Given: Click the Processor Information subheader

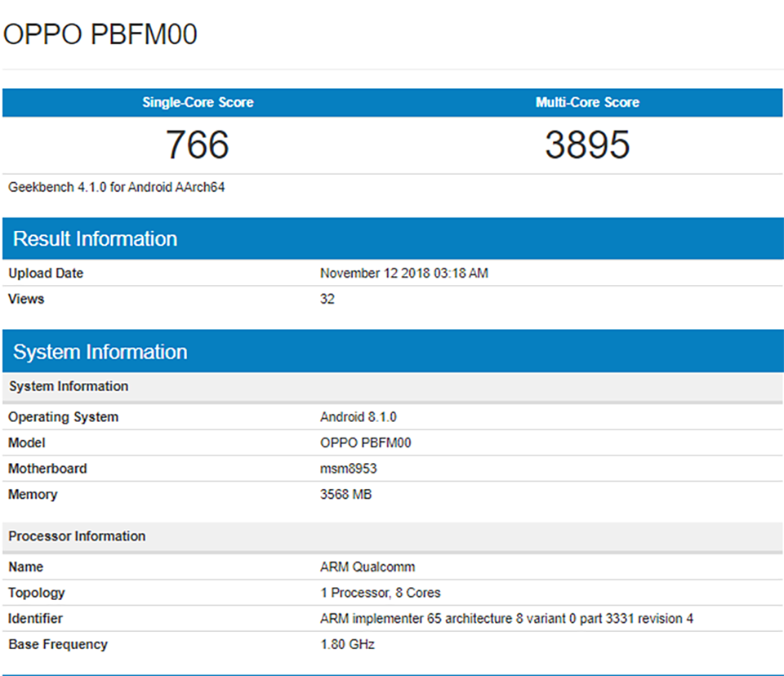Looking at the screenshot, I should point(393,536).
